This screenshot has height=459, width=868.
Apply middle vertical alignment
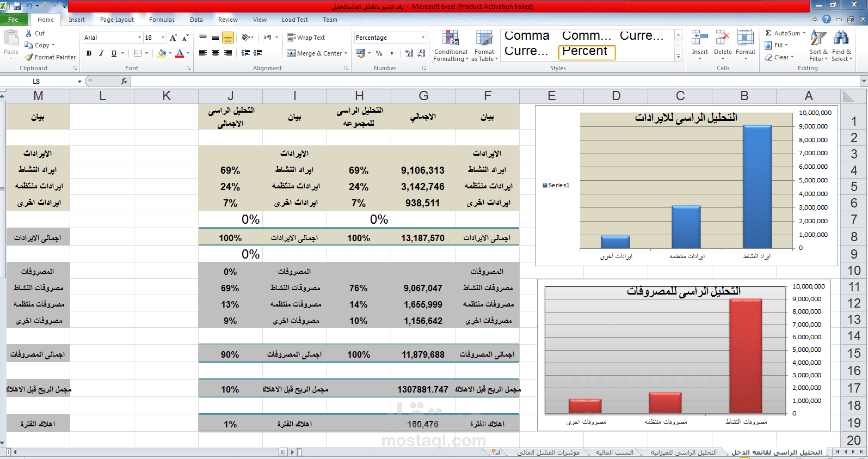coord(216,38)
